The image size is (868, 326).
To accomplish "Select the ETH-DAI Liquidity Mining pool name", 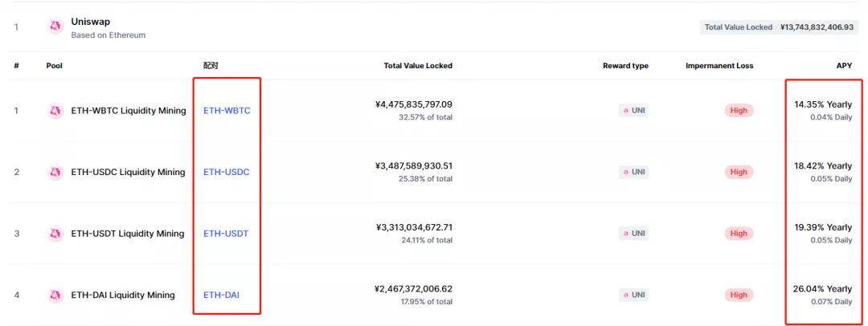I will coord(123,295).
